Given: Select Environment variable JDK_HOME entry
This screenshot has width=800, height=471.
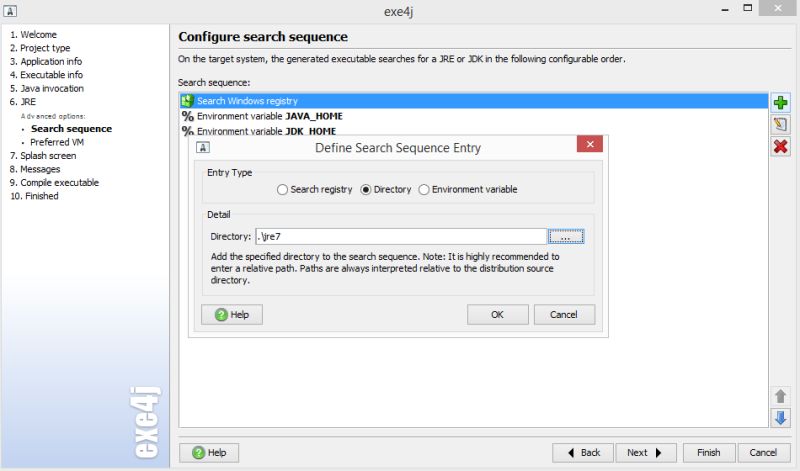Looking at the screenshot, I should [473, 131].
